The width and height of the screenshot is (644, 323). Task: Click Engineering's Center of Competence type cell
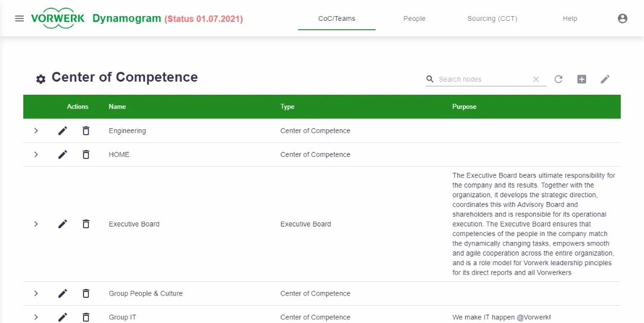point(315,131)
